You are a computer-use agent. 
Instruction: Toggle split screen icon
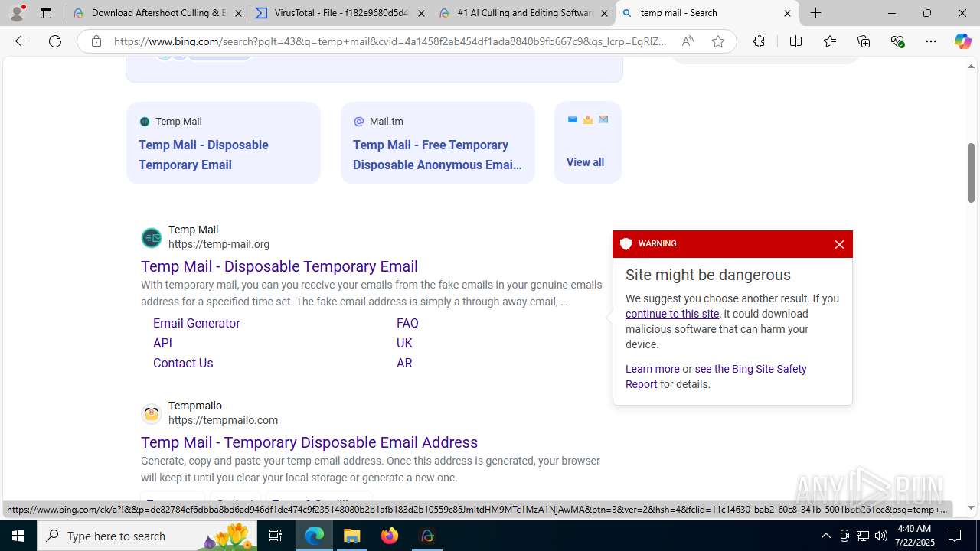click(795, 41)
